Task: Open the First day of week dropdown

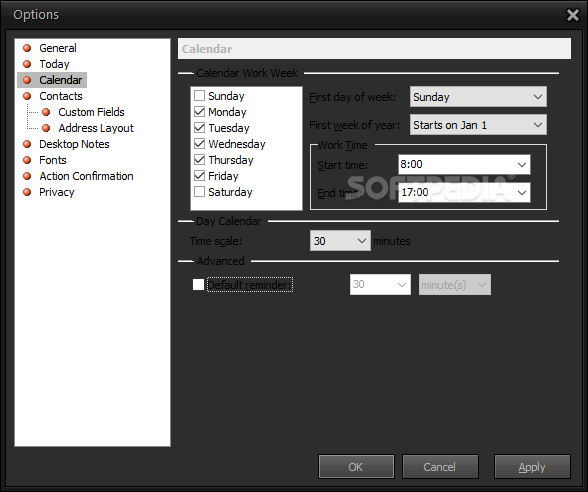Action: [x=478, y=97]
